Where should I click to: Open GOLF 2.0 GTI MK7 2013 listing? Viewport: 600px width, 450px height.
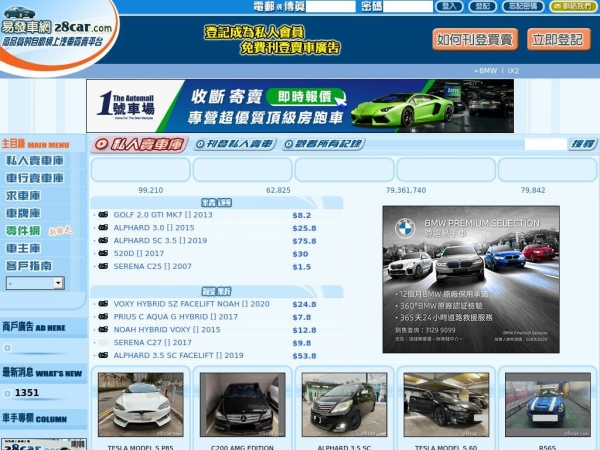163,215
